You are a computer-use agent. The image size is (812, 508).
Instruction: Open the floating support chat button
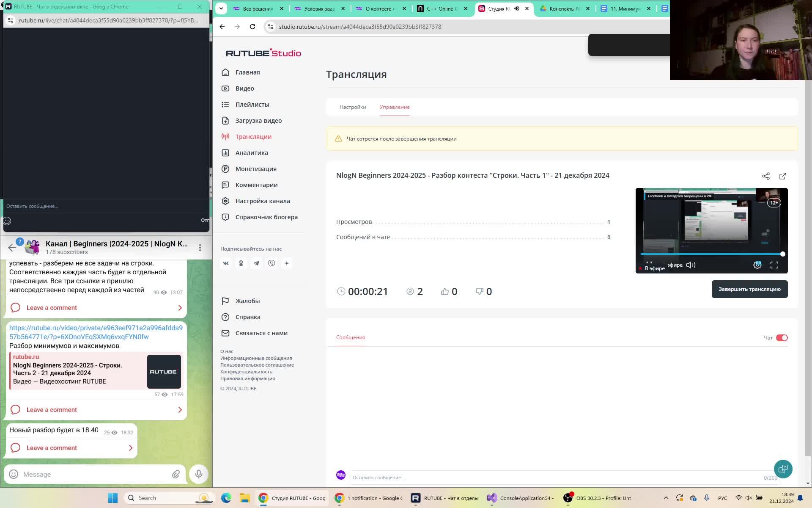click(x=783, y=469)
